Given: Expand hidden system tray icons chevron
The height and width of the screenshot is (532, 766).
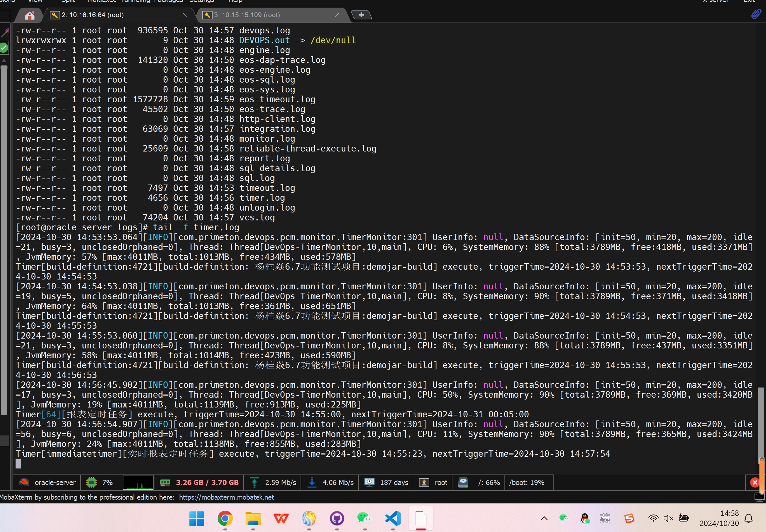Looking at the screenshot, I should (x=544, y=518).
